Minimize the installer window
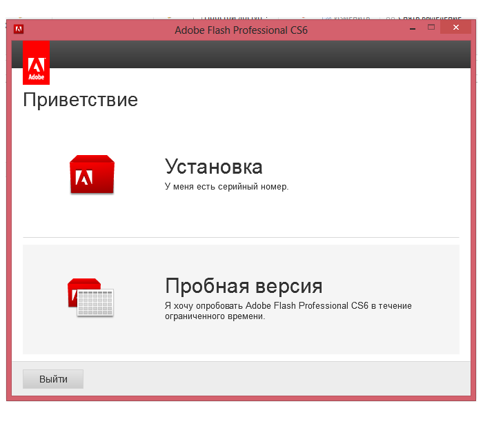Viewport: 483px width, 448px height. click(x=413, y=28)
